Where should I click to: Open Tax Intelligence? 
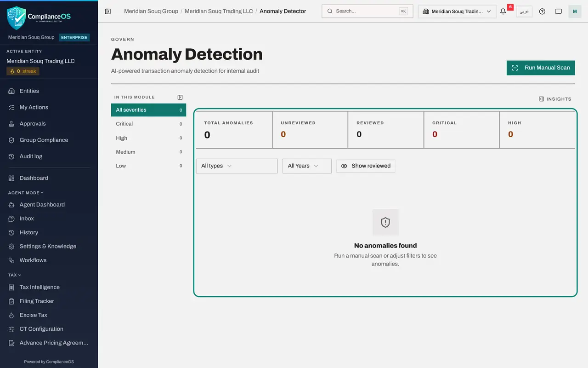point(49,287)
